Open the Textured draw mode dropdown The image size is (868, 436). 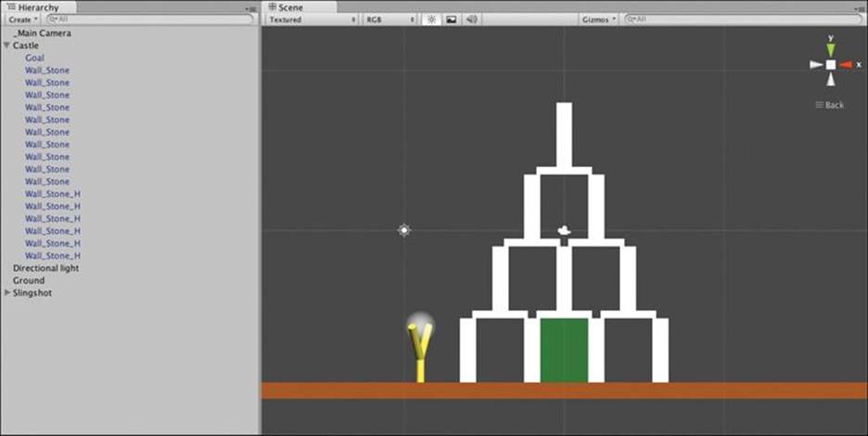313,19
